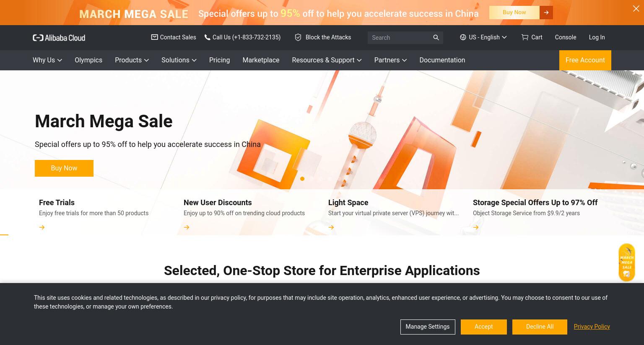644x345 pixels.
Task: Click the Alibaba Cloud logo
Action: 59,38
